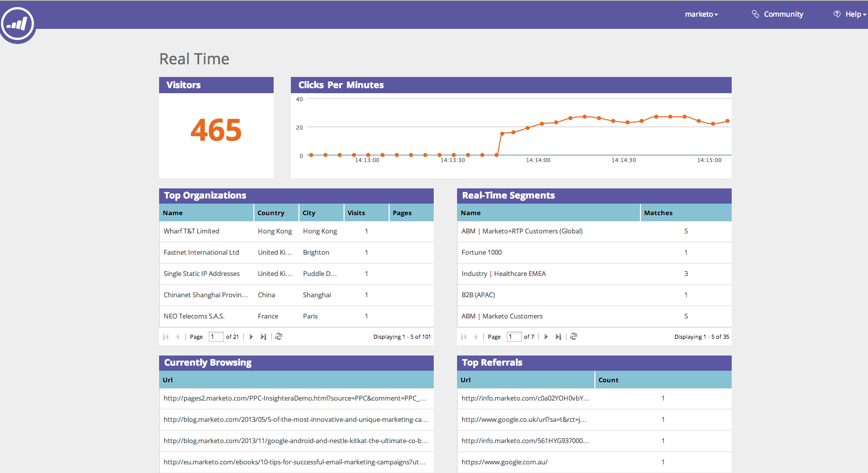Go to first page of Real-Time Segments
The height and width of the screenshot is (473, 868).
(x=464, y=337)
